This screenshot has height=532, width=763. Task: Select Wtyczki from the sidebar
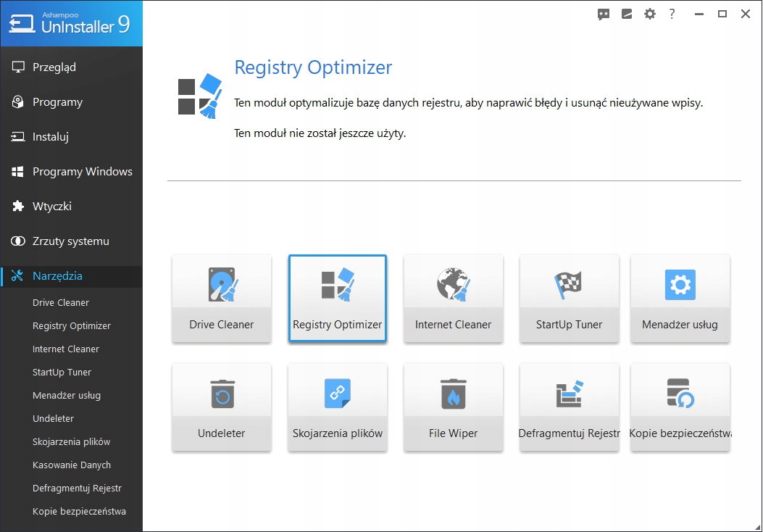click(52, 207)
